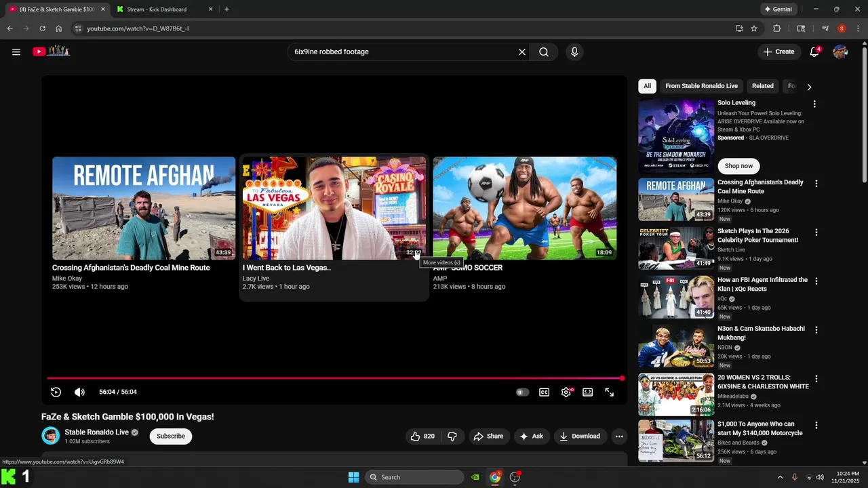Open 'How an FBI Agent Infiltrated' title
The height and width of the screenshot is (488, 868).
pyautogui.click(x=763, y=284)
